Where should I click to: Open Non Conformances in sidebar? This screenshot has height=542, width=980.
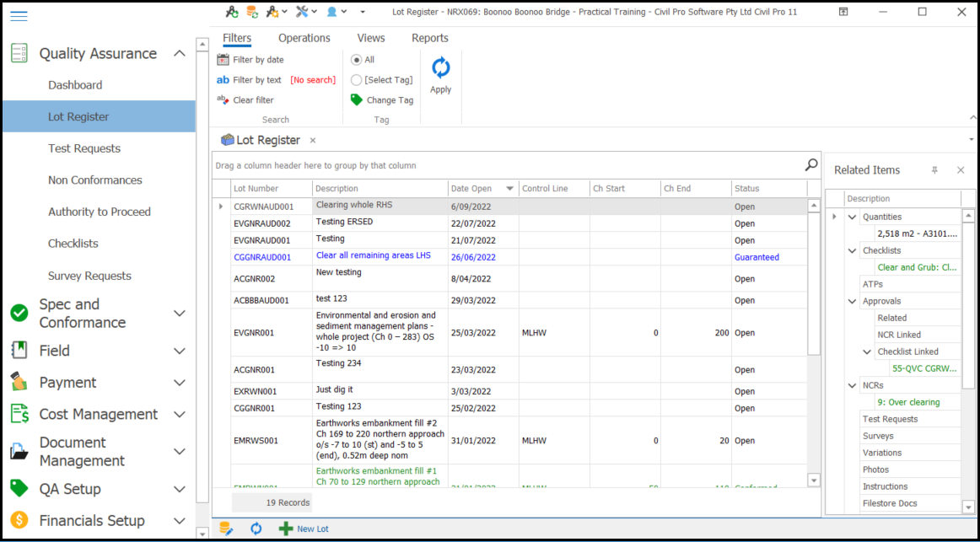point(94,180)
